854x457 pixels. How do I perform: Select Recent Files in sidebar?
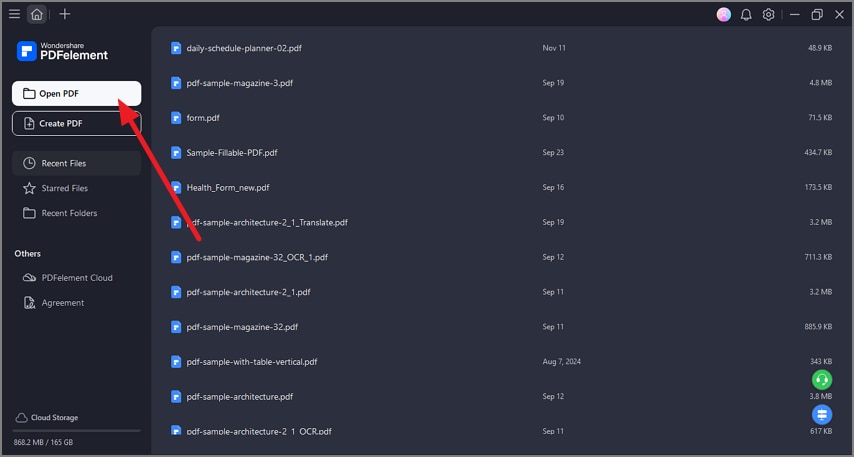click(x=76, y=163)
